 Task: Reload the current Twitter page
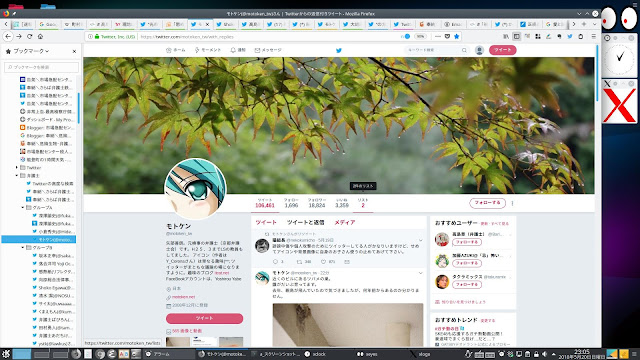point(29,36)
